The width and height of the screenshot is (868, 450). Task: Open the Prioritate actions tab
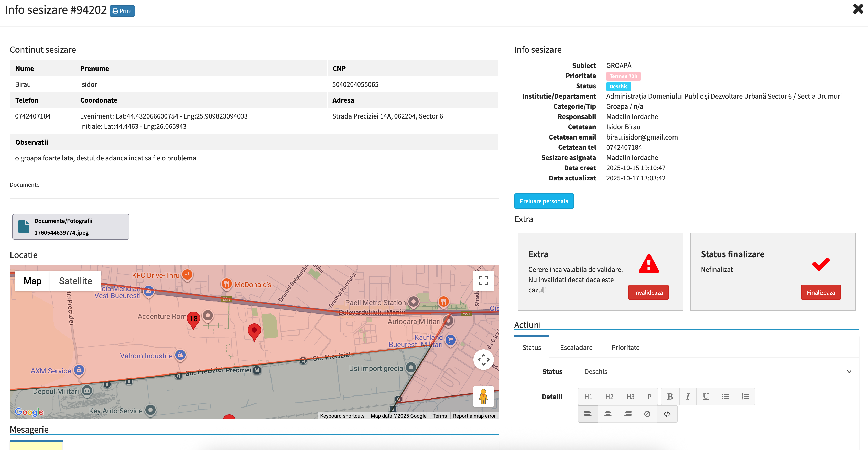(x=625, y=348)
